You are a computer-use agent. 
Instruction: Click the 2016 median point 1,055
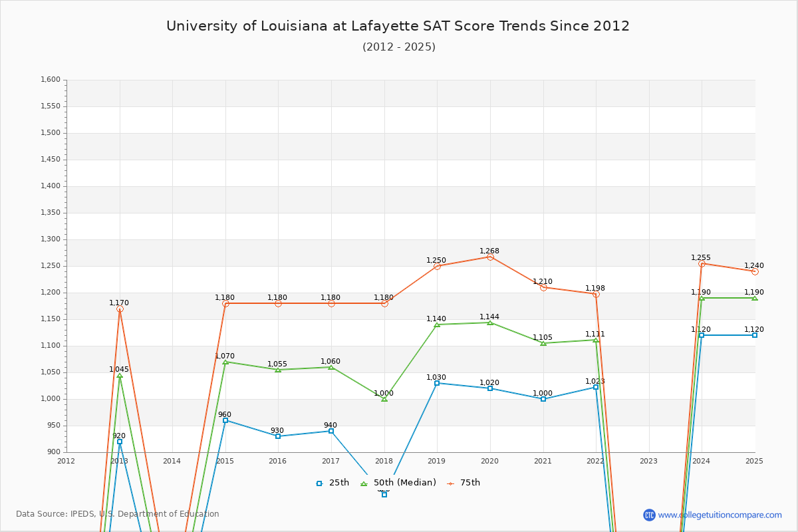coord(278,370)
